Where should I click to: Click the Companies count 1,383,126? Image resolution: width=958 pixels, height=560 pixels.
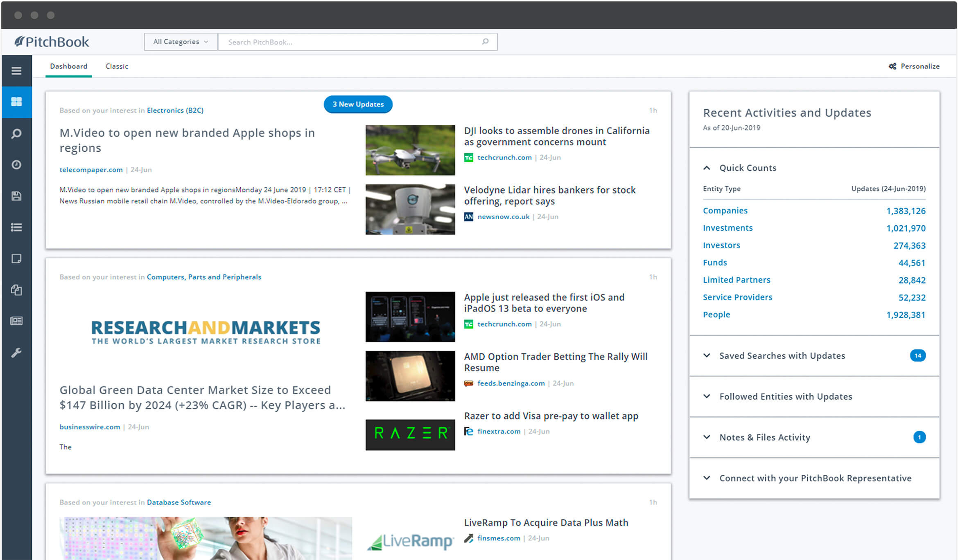pos(906,211)
